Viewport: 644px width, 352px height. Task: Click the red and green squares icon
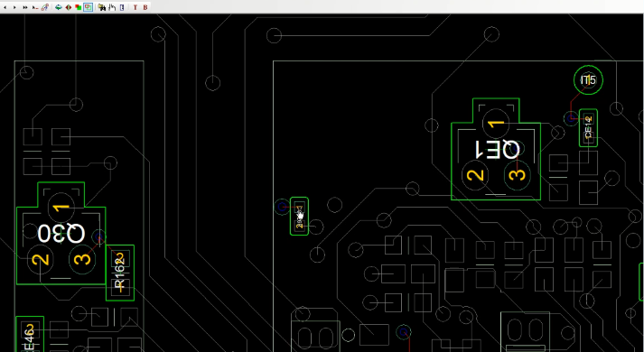tap(78, 7)
